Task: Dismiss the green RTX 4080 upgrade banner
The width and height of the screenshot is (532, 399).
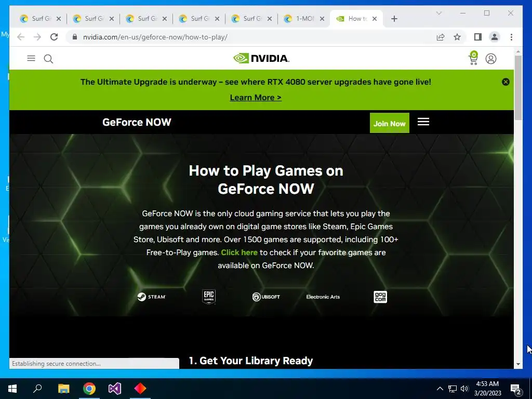Action: coord(506,82)
